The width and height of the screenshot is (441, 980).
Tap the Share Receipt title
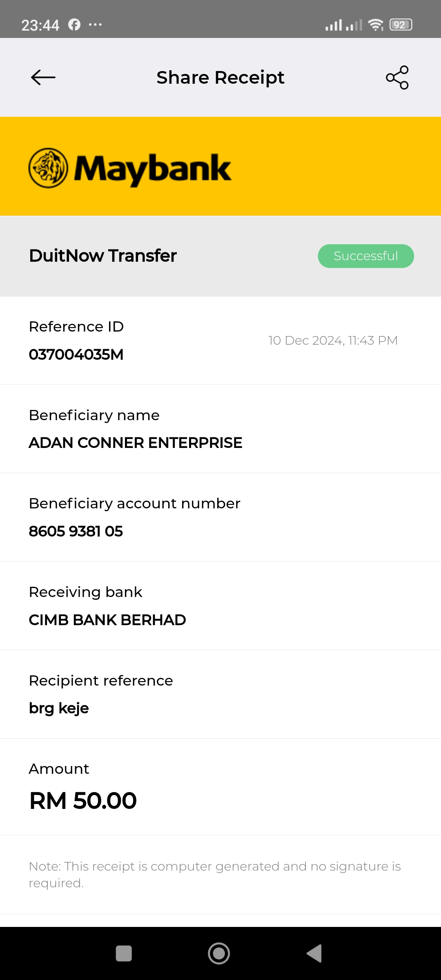(220, 78)
